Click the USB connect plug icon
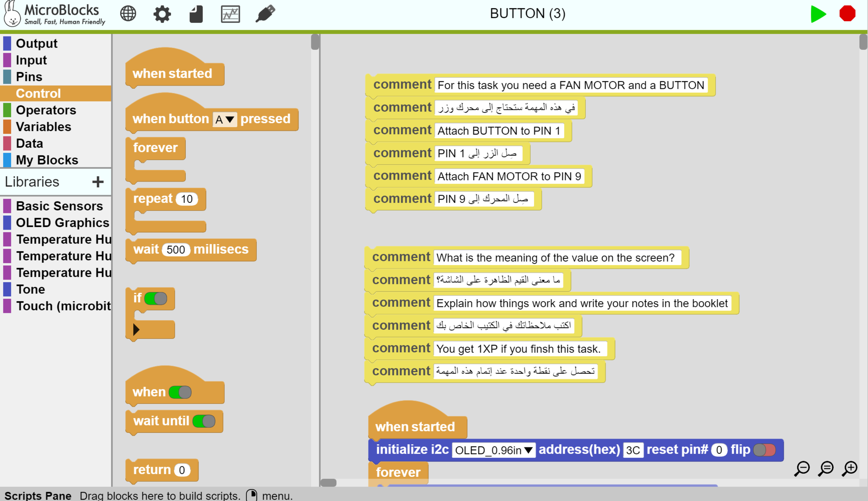Image resolution: width=868 pixels, height=501 pixels. [265, 14]
